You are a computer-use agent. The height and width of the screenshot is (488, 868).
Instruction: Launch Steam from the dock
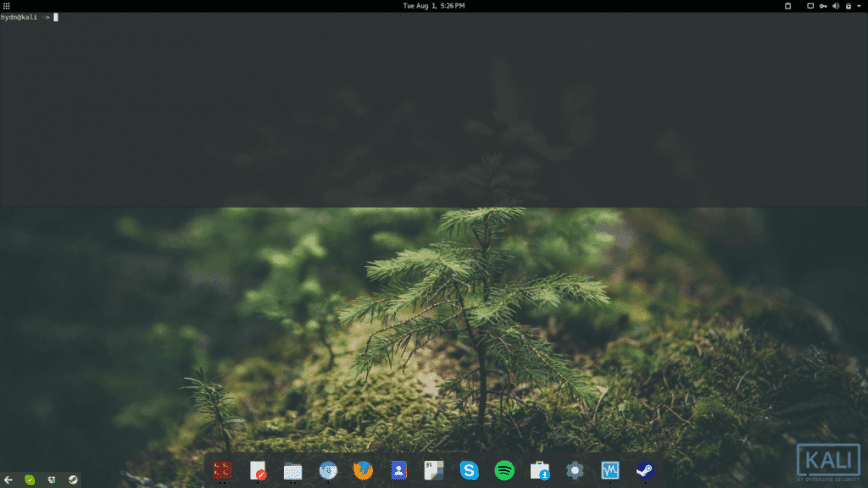coord(645,470)
